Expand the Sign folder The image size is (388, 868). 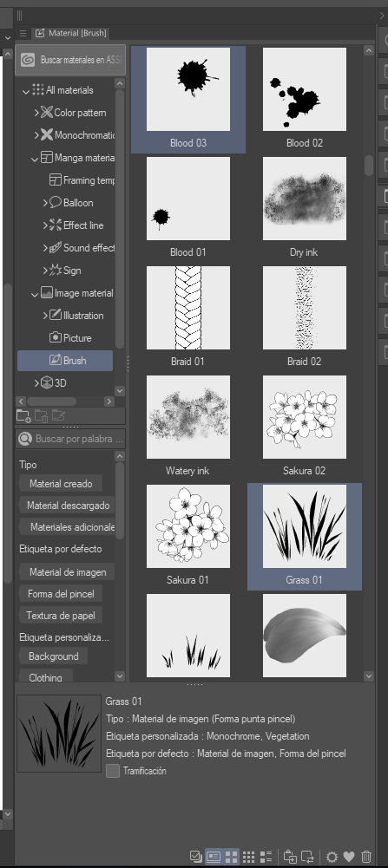pos(45,271)
